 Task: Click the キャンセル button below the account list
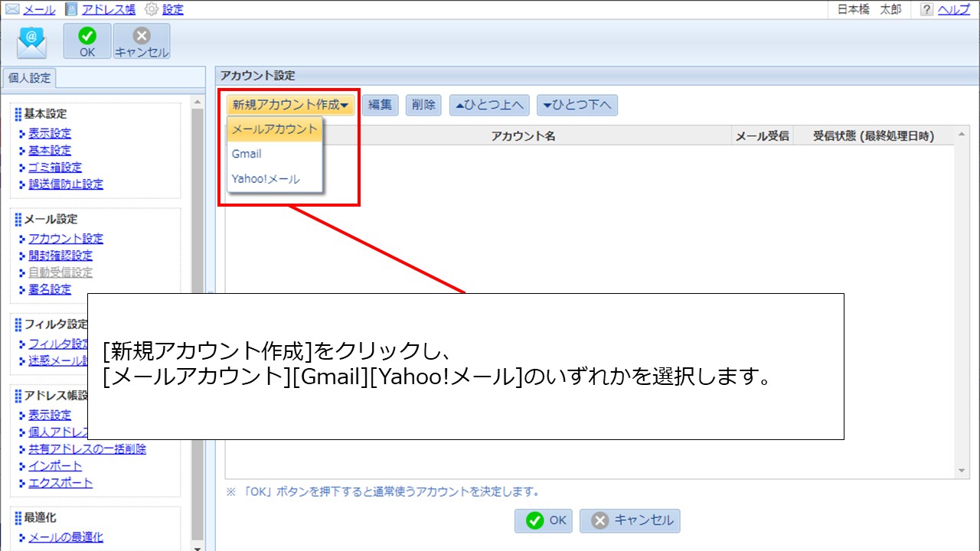(630, 520)
